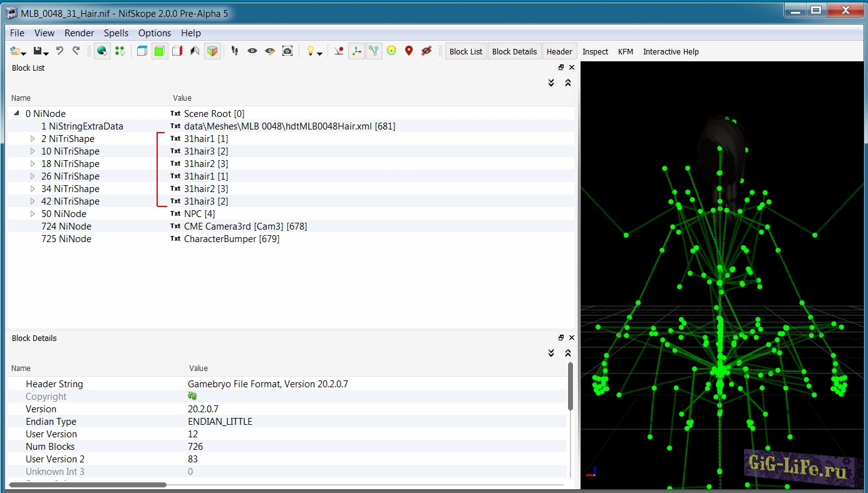Click the Block Details toolbar button

point(514,52)
